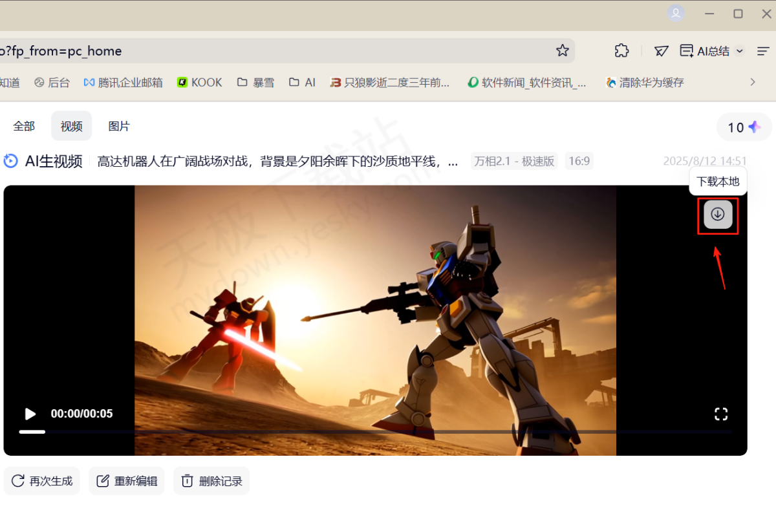Click the spark icon next to the 10 counter

[755, 127]
